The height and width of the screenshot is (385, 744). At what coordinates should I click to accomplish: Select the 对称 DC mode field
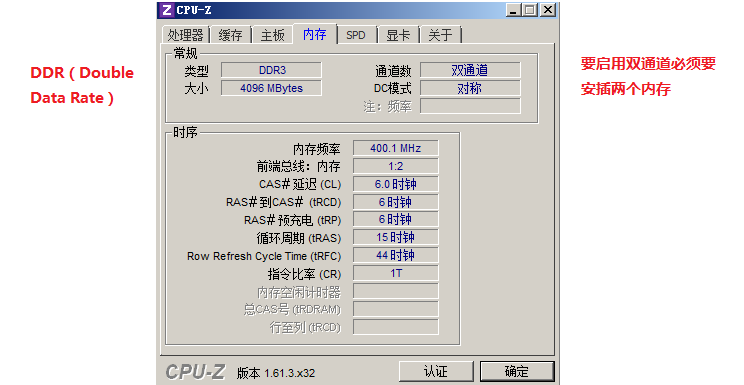tap(470, 88)
